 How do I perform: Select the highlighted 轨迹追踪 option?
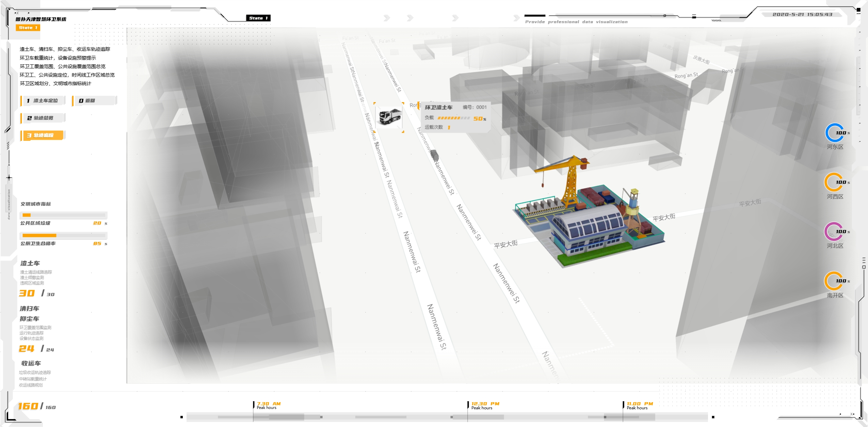(43, 135)
